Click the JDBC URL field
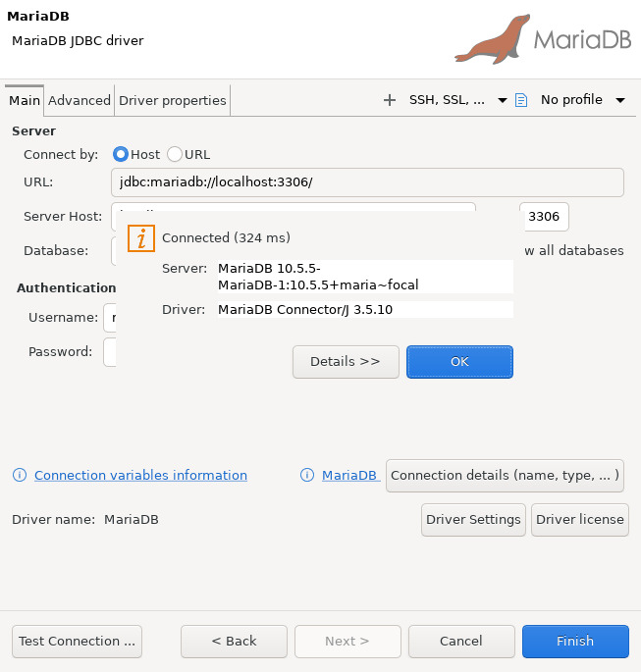This screenshot has height=672, width=641. point(367,182)
